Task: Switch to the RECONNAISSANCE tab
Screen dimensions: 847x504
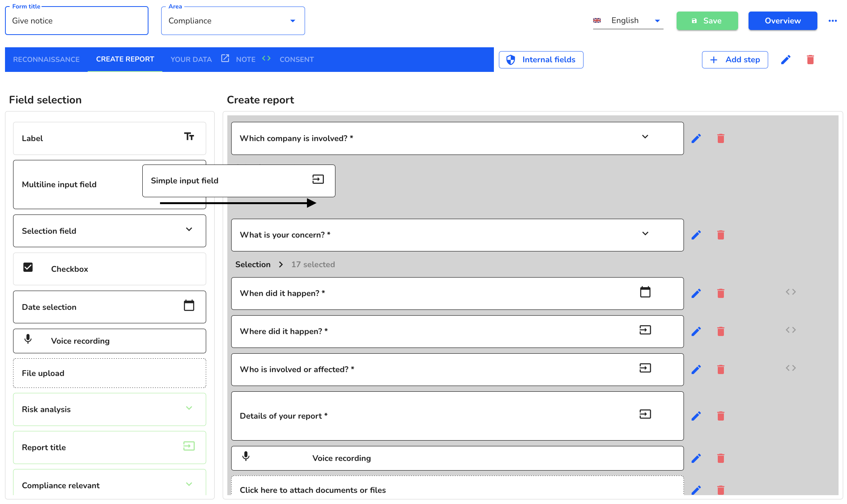Action: 46,59
